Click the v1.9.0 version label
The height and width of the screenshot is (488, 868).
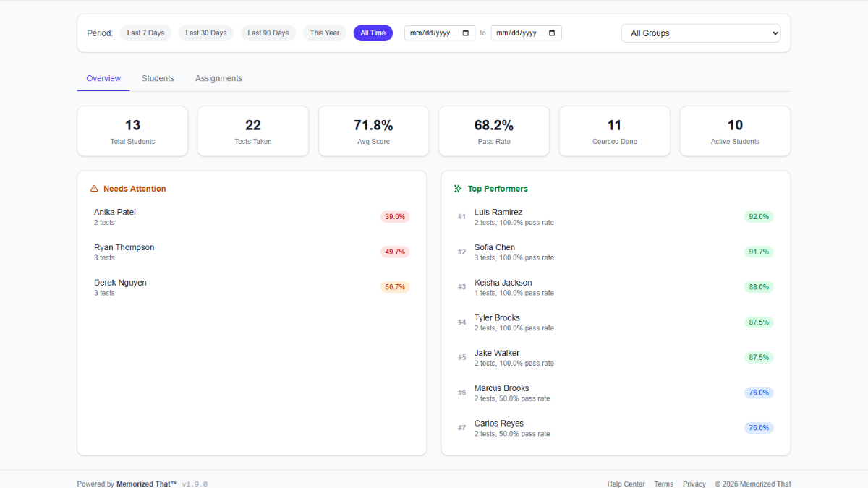(195, 484)
